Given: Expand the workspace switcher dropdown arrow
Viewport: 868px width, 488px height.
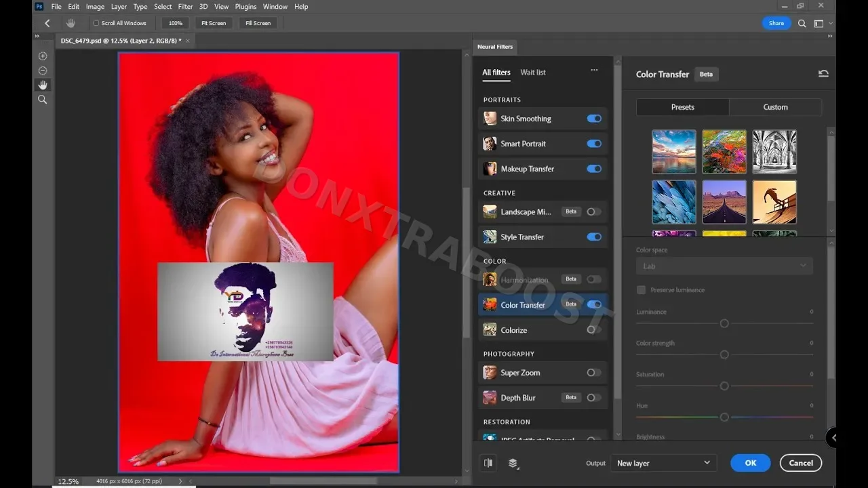Looking at the screenshot, I should pyautogui.click(x=831, y=23).
